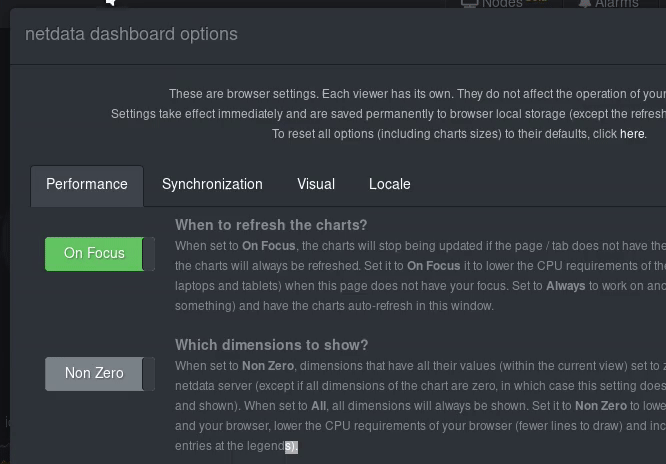Click 'When to refresh the charts?' heading
666x464 pixels.
tap(271, 225)
